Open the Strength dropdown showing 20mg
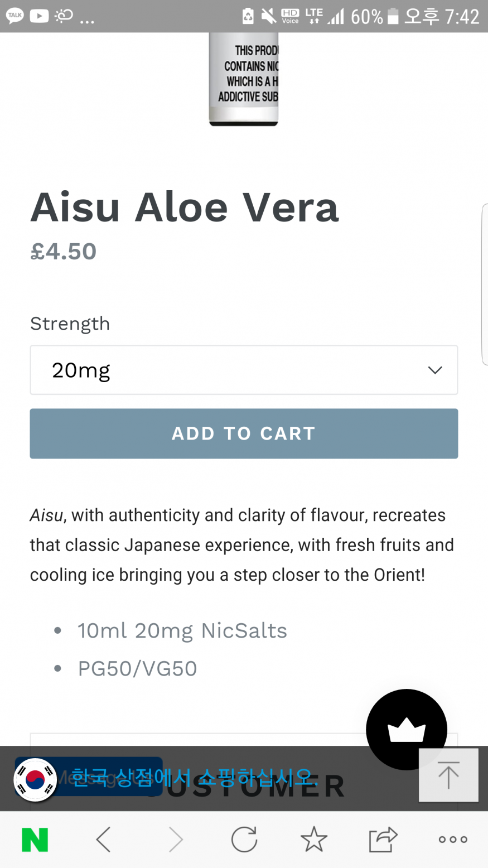 pyautogui.click(x=244, y=370)
